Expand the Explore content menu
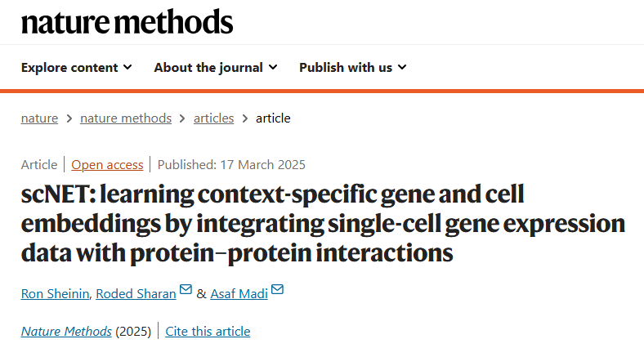The height and width of the screenshot is (357, 644). [x=76, y=68]
